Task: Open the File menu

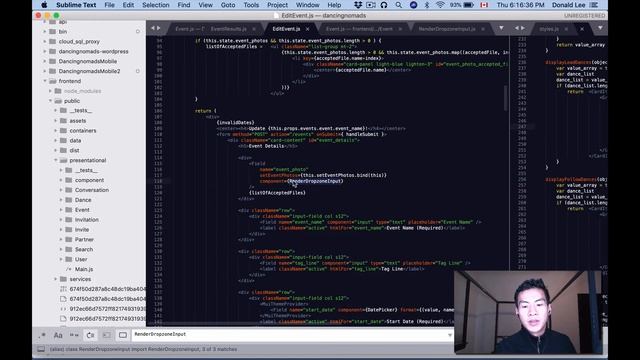Action: pos(109,5)
